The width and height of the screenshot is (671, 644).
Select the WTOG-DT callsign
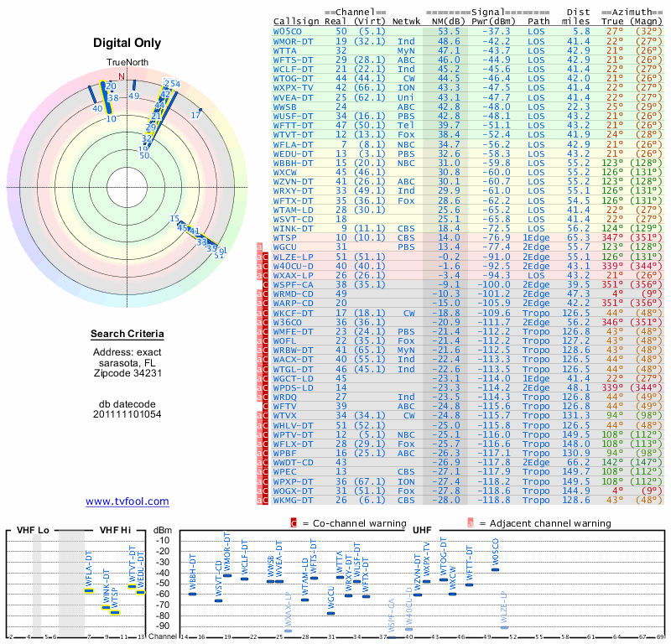tap(293, 78)
